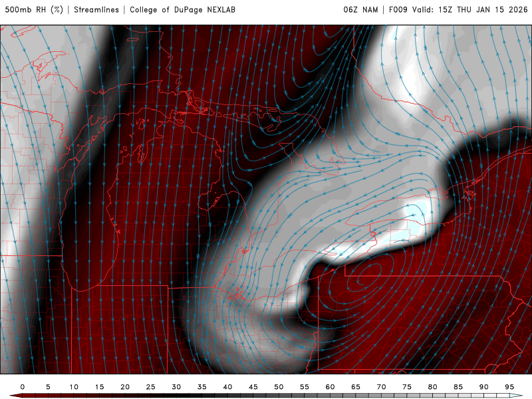Screen dimensions: 532x399
Task: Select the colorbar label "70"
Action: [381, 387]
